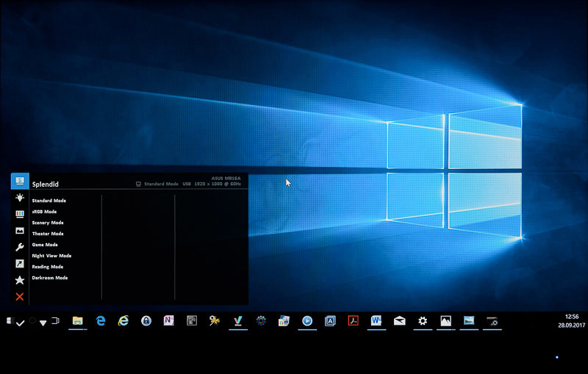Viewport: 588px width, 374px height.
Task: Choose Standard Mode in the Splendid list
Action: pos(49,201)
